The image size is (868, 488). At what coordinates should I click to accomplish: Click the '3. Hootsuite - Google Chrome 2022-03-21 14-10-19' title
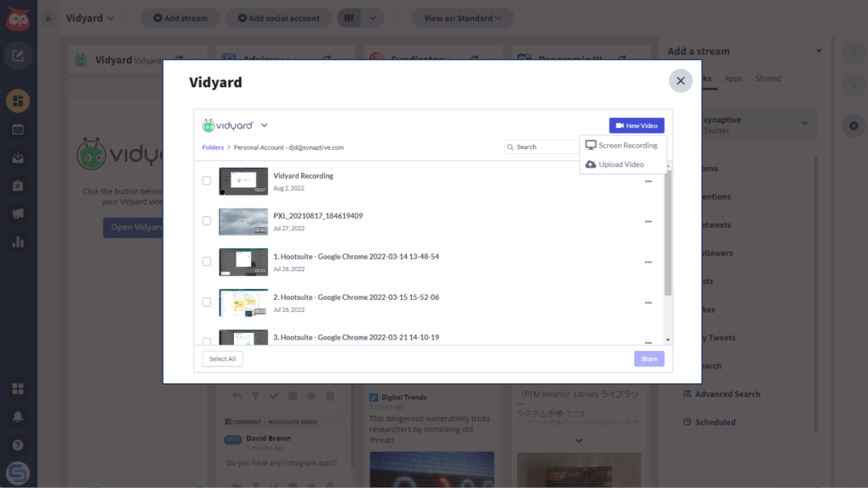356,337
